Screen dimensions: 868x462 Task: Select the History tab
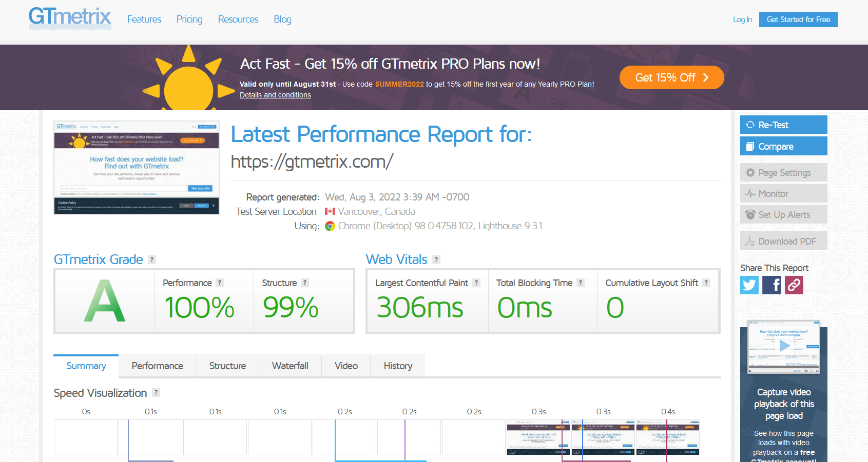[x=398, y=366]
